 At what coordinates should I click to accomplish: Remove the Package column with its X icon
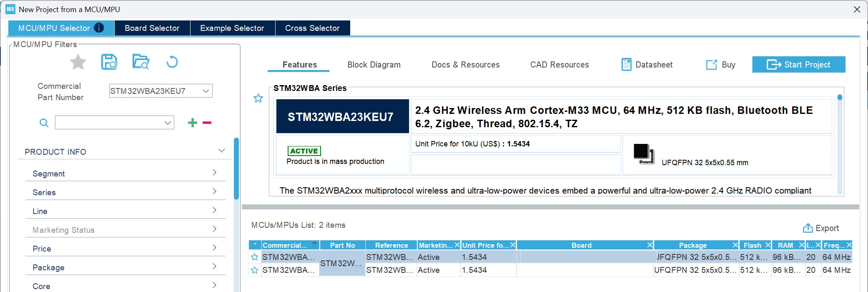pyautogui.click(x=735, y=245)
